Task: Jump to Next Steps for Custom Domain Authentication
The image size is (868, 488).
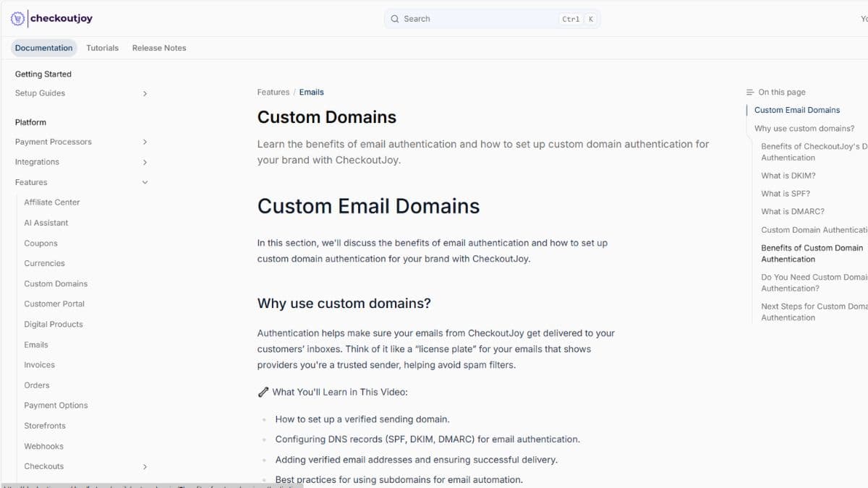Action: [x=814, y=312]
